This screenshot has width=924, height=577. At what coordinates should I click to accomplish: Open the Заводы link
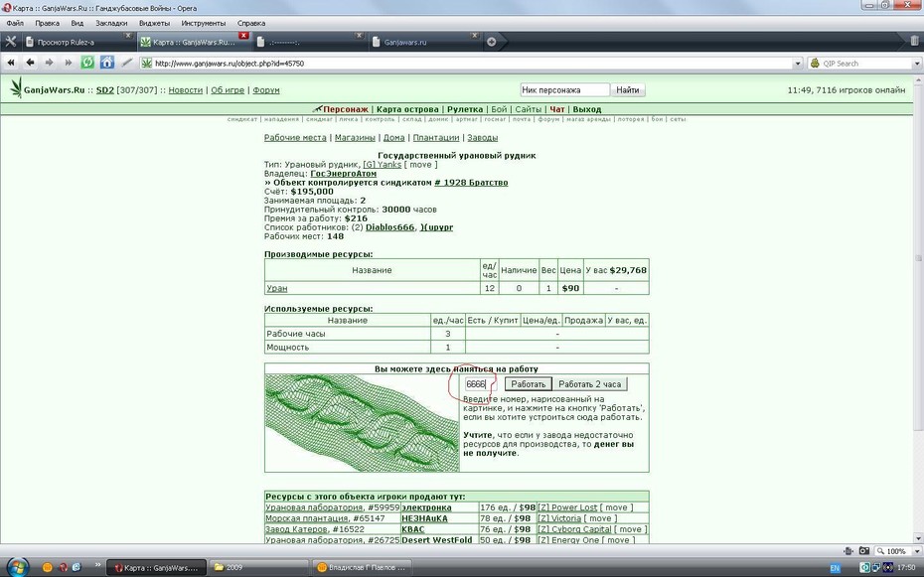point(482,137)
